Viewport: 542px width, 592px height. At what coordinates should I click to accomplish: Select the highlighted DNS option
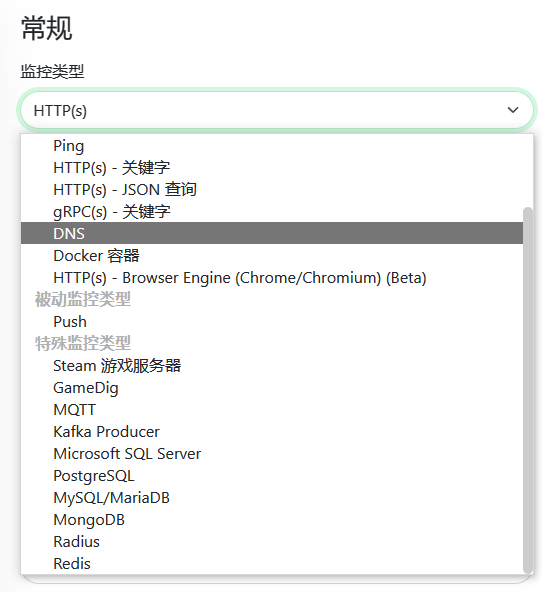[272, 233]
